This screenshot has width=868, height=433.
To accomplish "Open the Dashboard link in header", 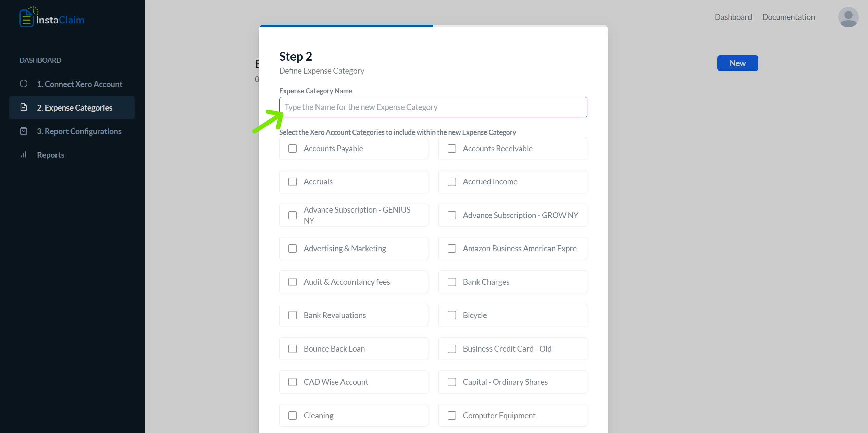I will coord(733,17).
